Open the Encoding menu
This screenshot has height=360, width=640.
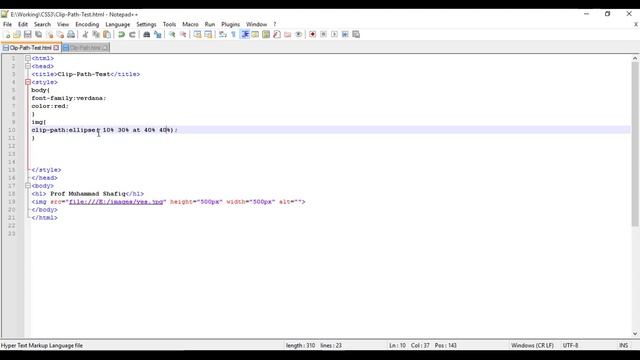(87, 24)
